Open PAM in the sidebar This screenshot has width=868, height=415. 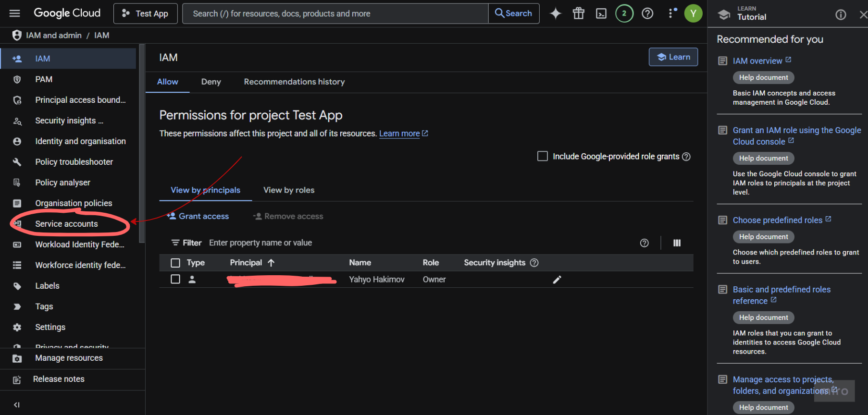(x=68, y=79)
